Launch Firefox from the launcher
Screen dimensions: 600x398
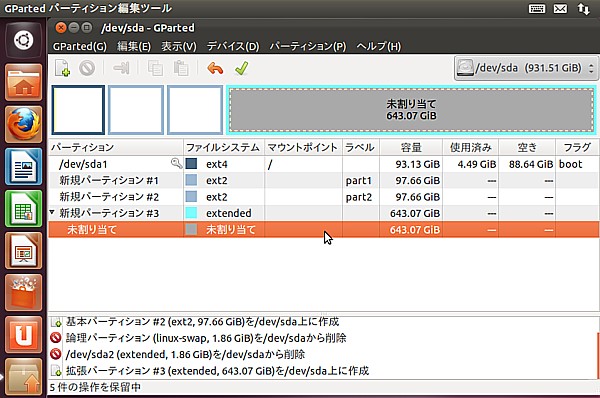[x=24, y=124]
